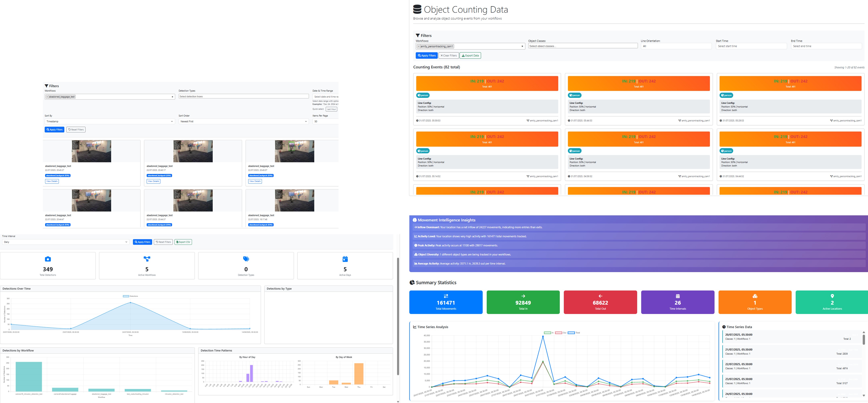Viewport: 868px width, 403px height.
Task: Click the Select object classes input field
Action: click(583, 46)
